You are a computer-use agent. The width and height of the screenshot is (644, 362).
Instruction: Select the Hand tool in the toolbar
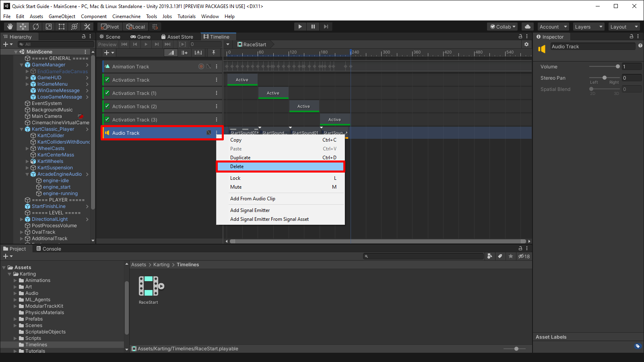point(10,27)
